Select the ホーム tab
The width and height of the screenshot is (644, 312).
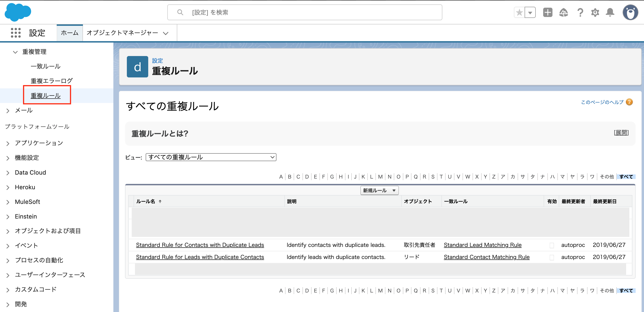point(70,33)
